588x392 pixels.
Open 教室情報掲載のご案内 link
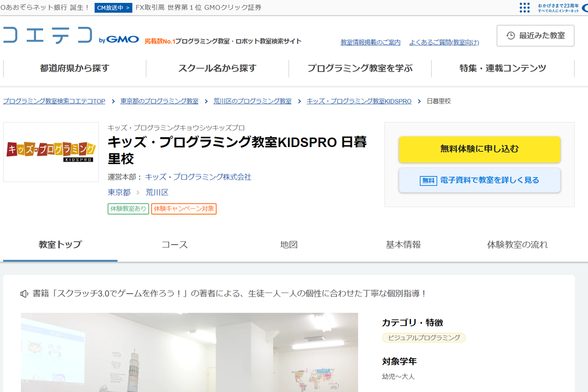370,43
